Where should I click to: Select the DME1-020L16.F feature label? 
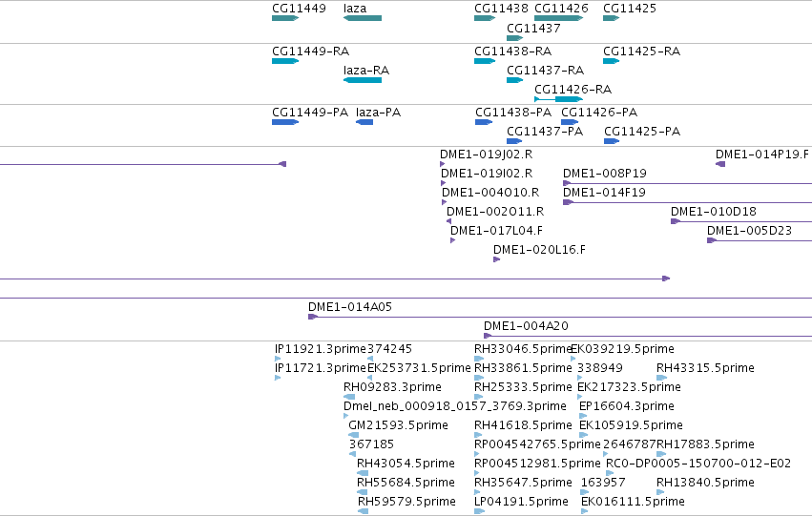(x=540, y=250)
